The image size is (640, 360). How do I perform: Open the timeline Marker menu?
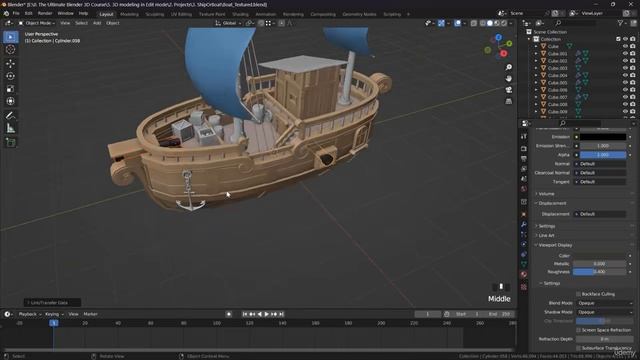(x=90, y=314)
